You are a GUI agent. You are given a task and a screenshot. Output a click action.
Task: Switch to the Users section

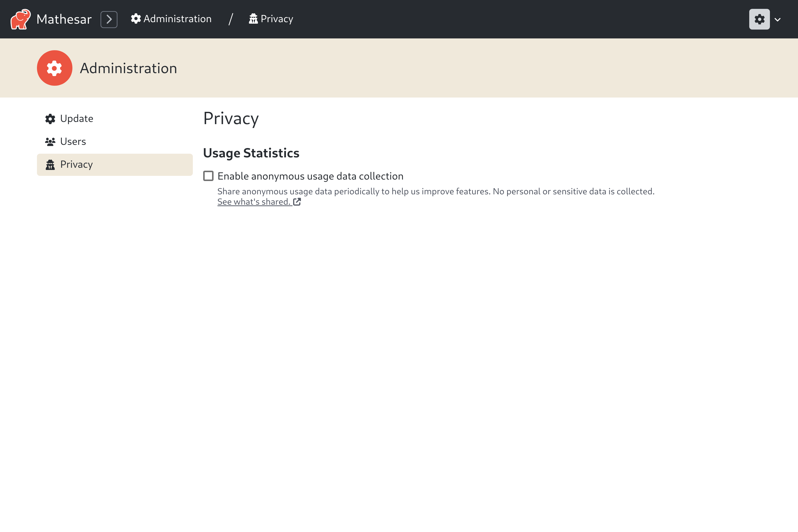pyautogui.click(x=73, y=141)
